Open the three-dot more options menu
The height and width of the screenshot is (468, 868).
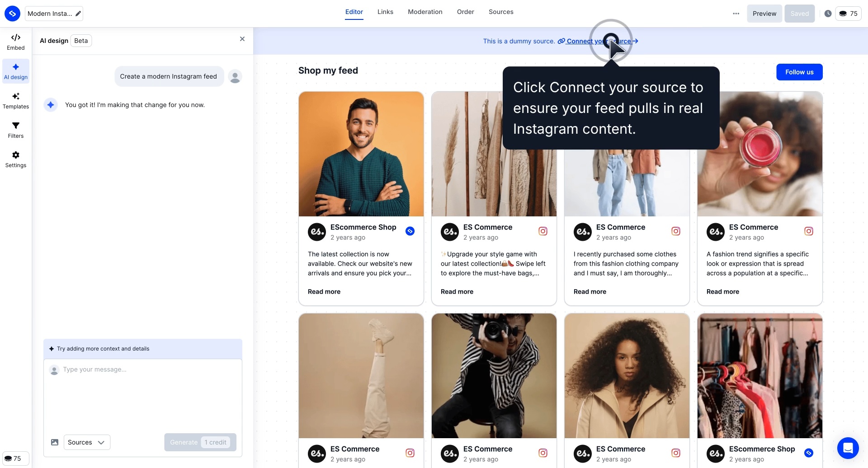point(736,14)
